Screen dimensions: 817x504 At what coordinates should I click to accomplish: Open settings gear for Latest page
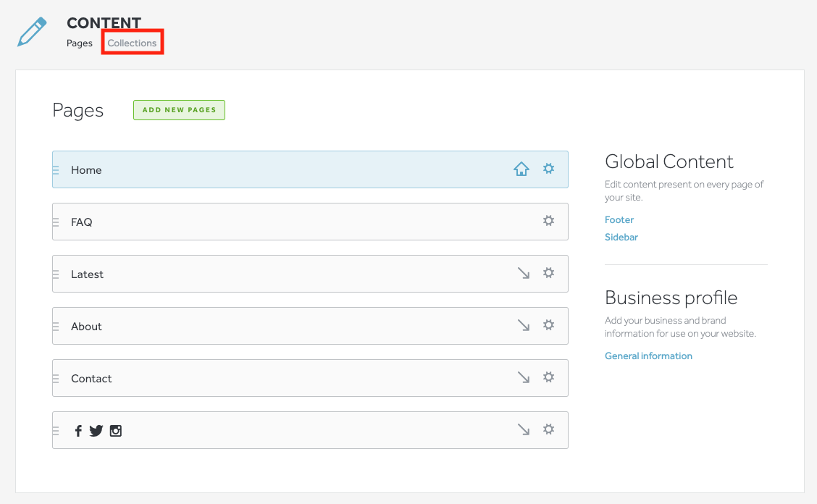click(x=549, y=272)
